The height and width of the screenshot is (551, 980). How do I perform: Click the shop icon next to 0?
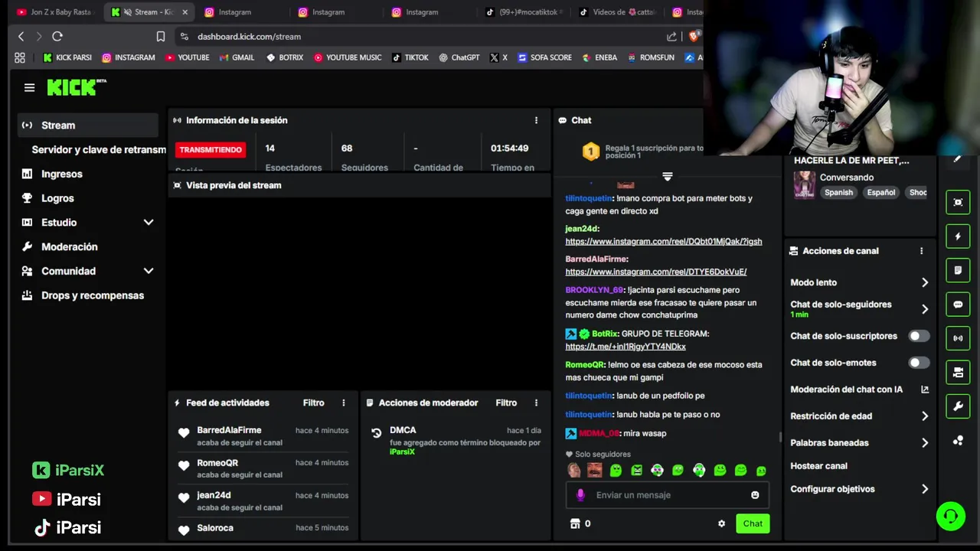click(x=575, y=523)
